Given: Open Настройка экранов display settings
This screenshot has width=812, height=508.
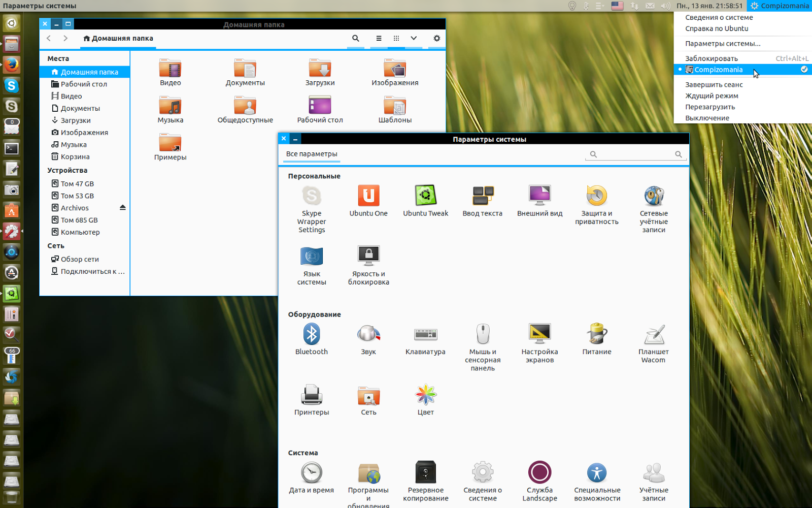Looking at the screenshot, I should pos(539,343).
